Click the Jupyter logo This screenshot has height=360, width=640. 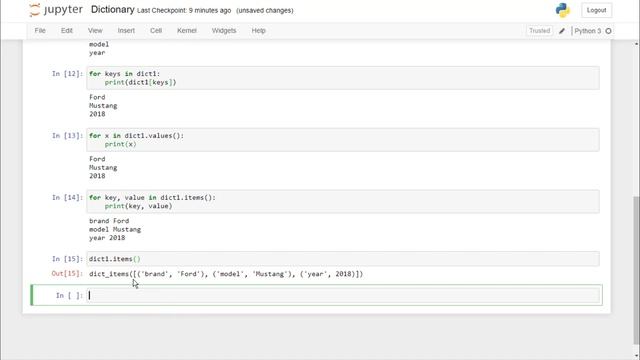(x=56, y=10)
